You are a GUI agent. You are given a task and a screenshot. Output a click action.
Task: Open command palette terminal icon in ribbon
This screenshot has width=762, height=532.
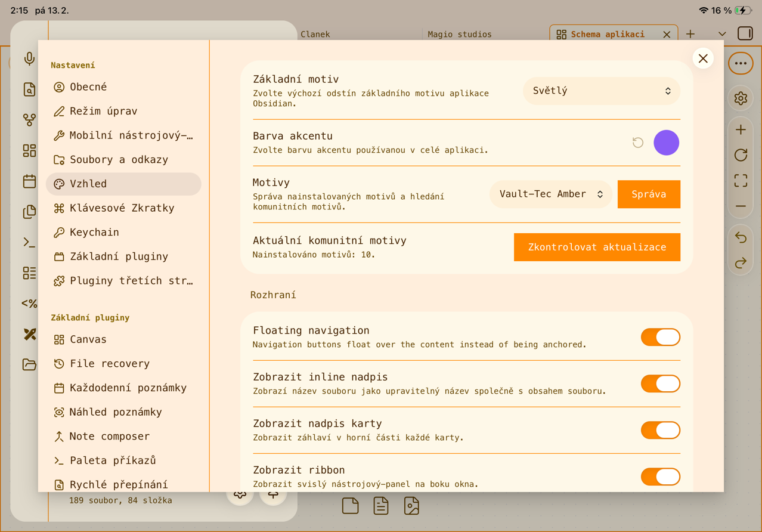tap(29, 243)
